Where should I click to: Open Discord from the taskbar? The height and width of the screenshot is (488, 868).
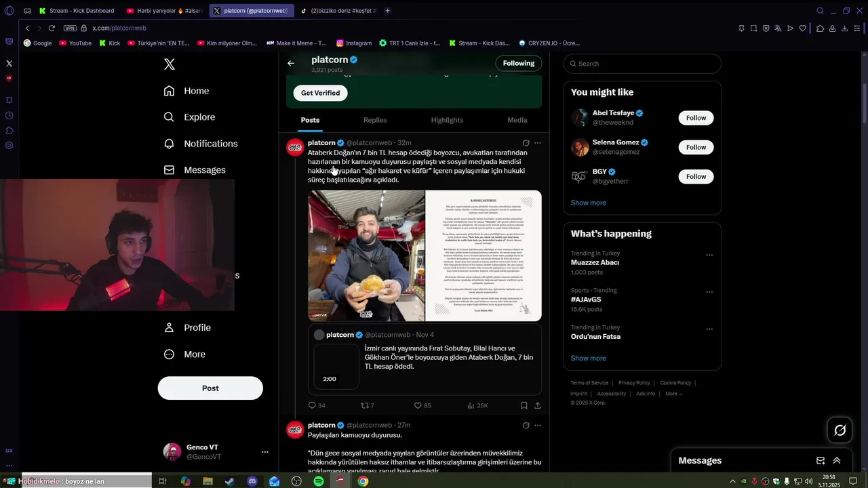(252, 481)
